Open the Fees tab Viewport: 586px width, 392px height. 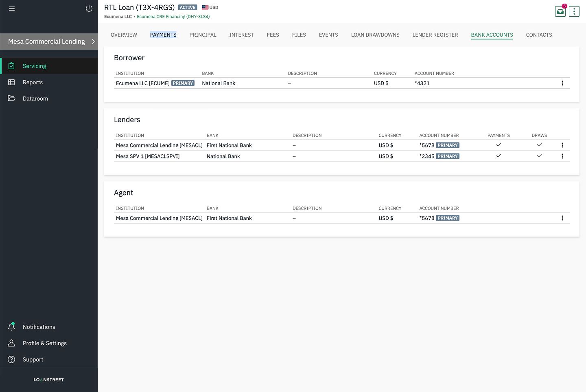coord(273,35)
